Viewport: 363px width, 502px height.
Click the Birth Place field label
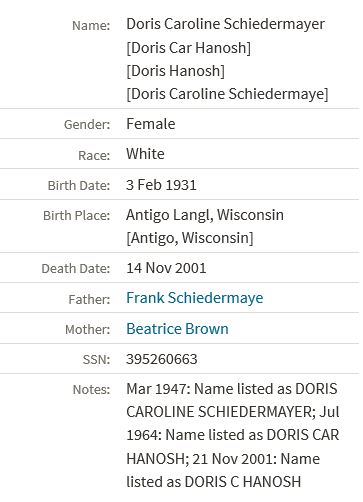(x=76, y=215)
